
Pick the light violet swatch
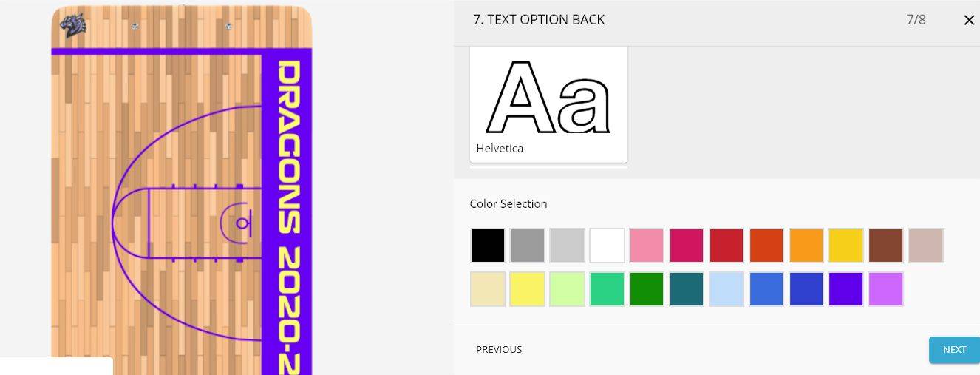point(887,289)
